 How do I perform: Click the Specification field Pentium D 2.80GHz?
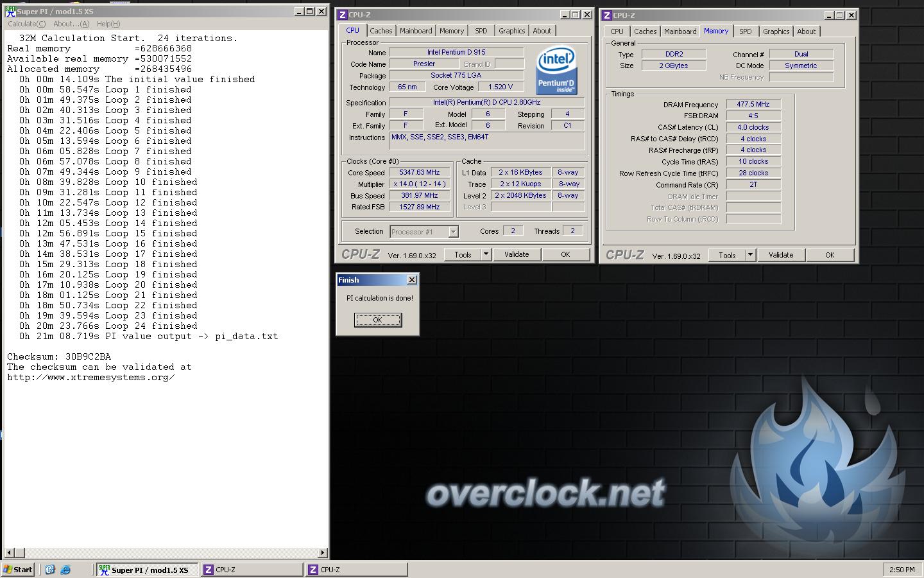[x=487, y=102]
